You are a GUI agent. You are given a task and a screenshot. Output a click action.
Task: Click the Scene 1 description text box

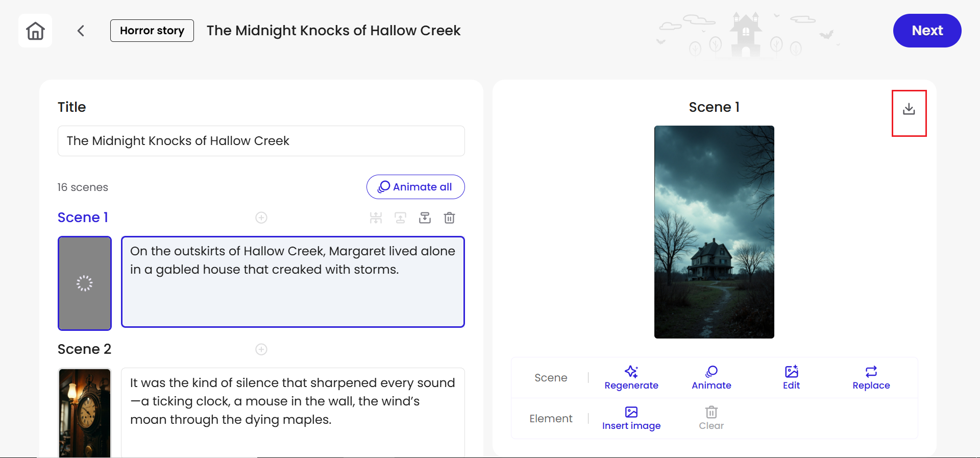[x=292, y=281]
